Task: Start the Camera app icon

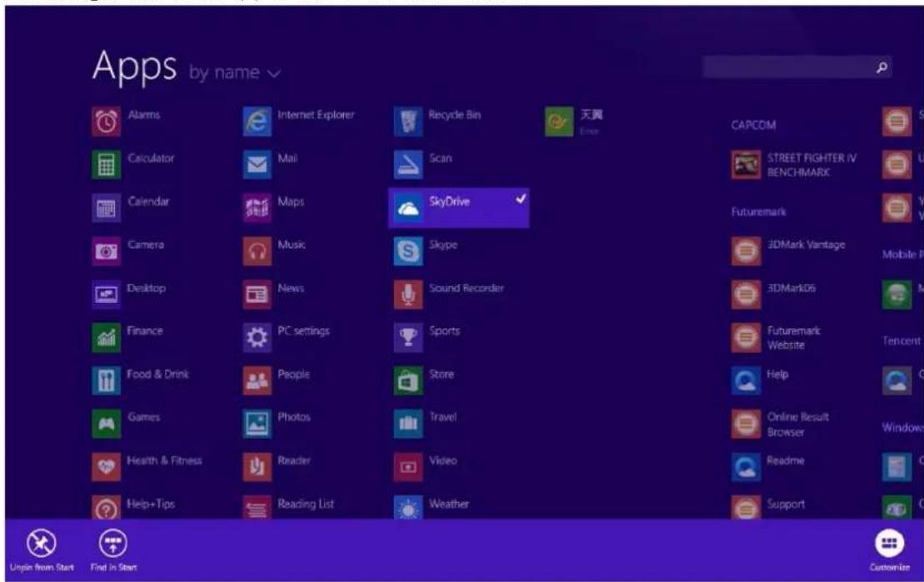Action: (106, 251)
